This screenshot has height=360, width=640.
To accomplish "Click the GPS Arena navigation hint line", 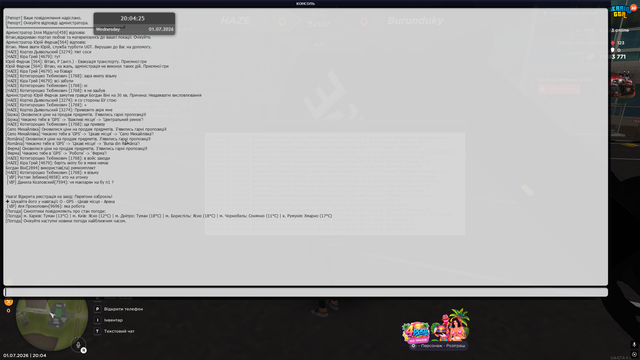I will point(60,201).
